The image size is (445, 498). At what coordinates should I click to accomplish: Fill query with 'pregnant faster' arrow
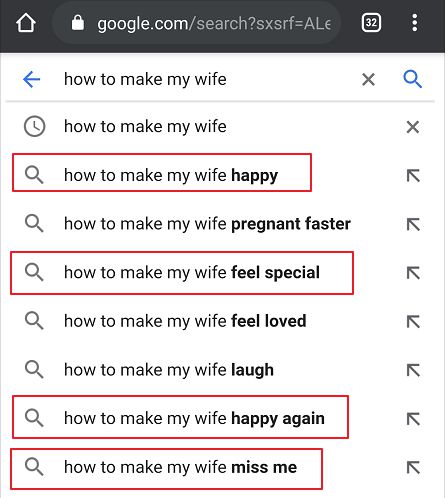(413, 224)
